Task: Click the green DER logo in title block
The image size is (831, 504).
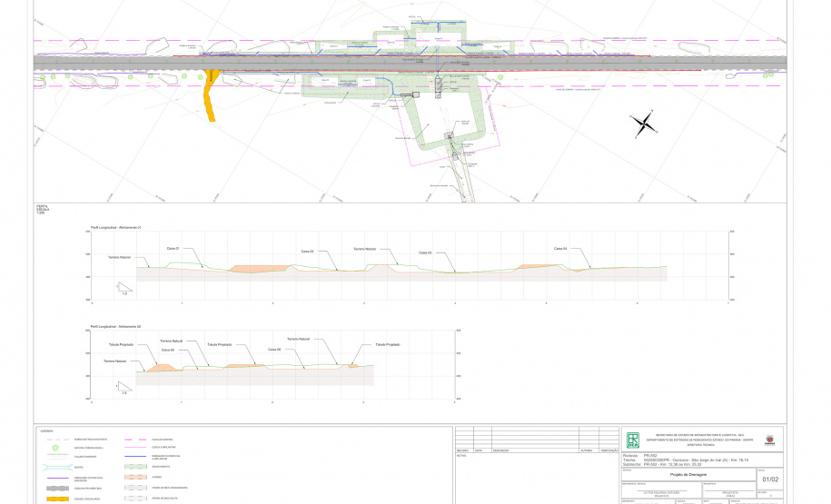Action: click(x=632, y=440)
